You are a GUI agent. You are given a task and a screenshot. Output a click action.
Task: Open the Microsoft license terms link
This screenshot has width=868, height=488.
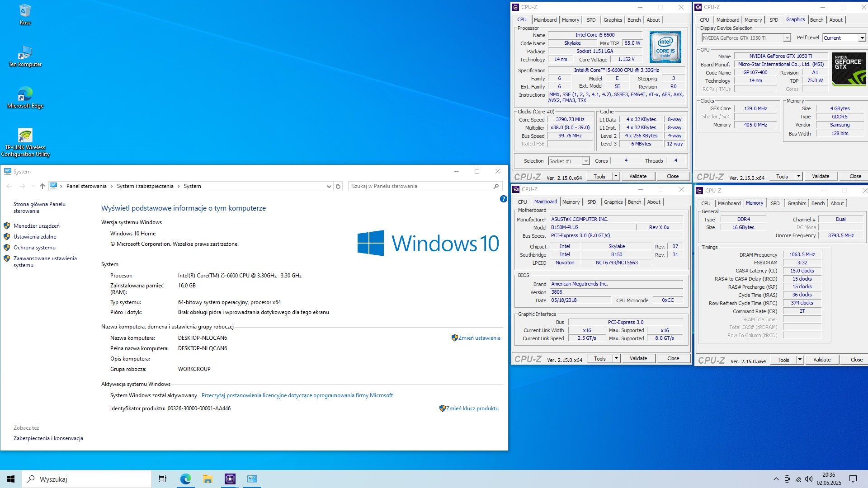coord(297,395)
